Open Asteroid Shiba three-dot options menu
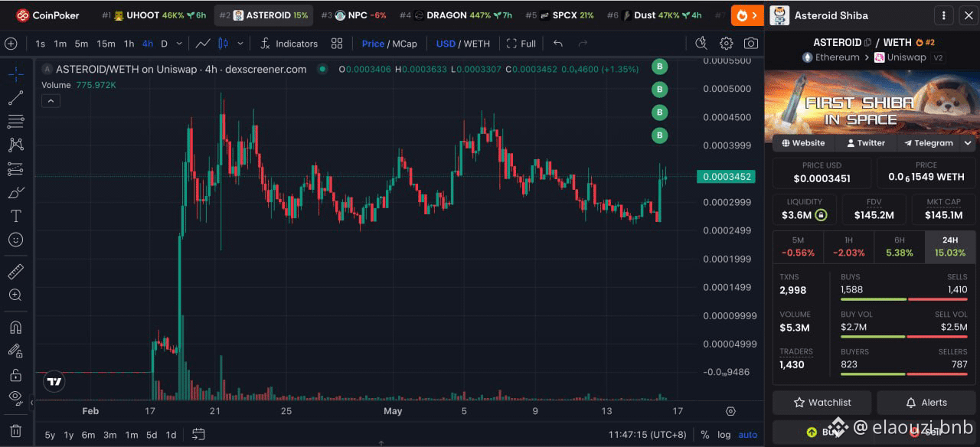The height and width of the screenshot is (447, 980). pyautogui.click(x=944, y=15)
